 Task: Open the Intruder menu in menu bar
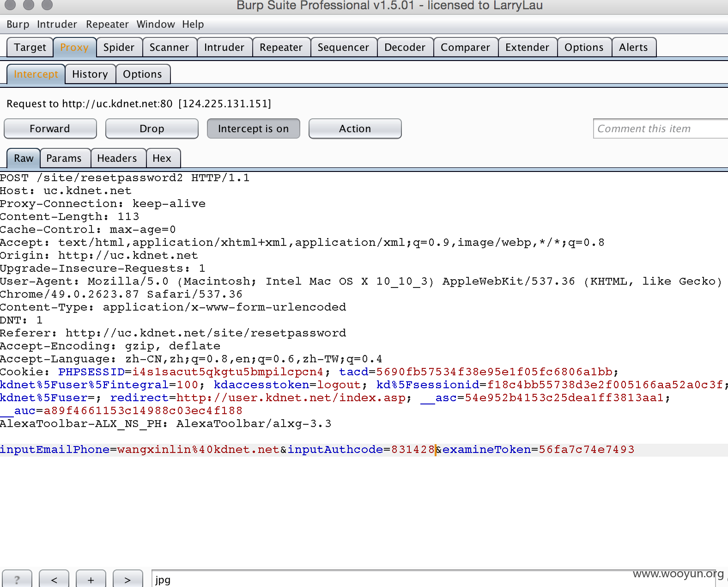point(57,24)
